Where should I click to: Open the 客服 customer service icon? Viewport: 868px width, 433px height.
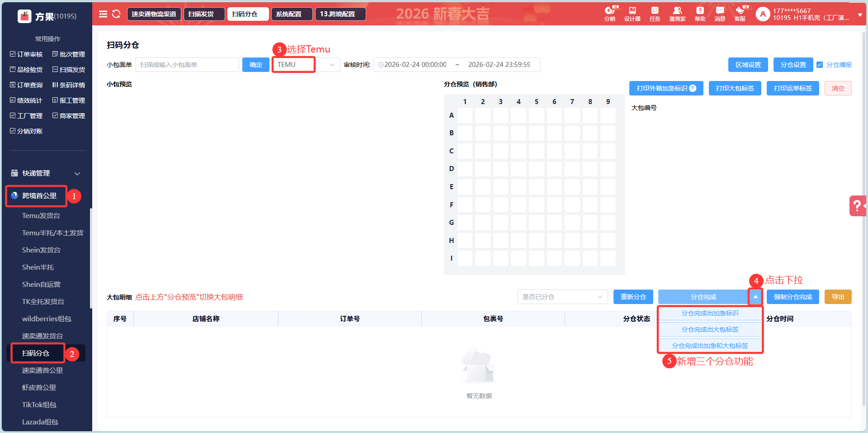740,14
